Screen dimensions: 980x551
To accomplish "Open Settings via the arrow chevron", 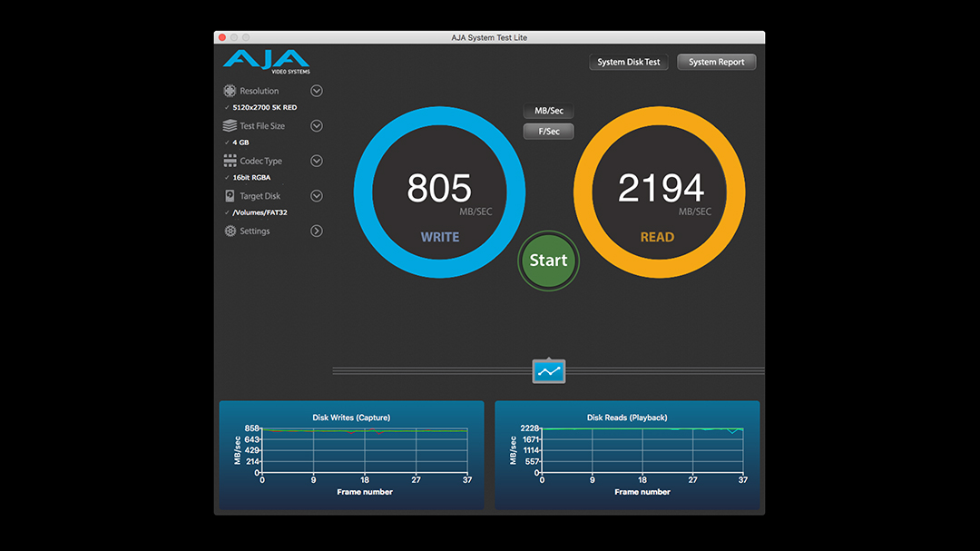I will pyautogui.click(x=317, y=231).
